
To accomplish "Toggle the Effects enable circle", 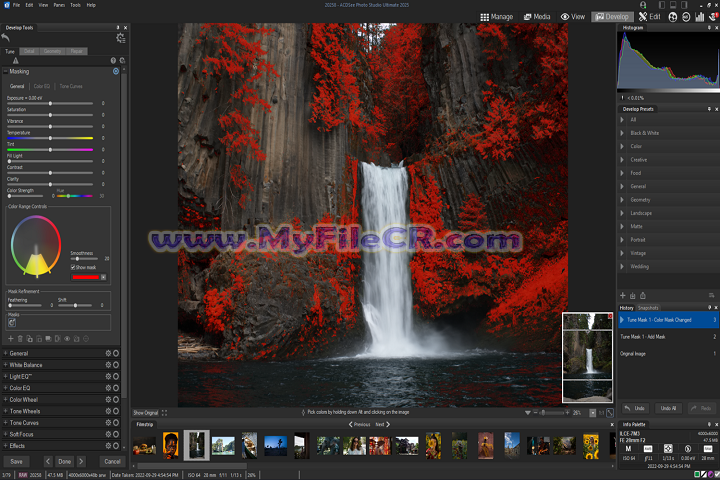I will pos(116,446).
